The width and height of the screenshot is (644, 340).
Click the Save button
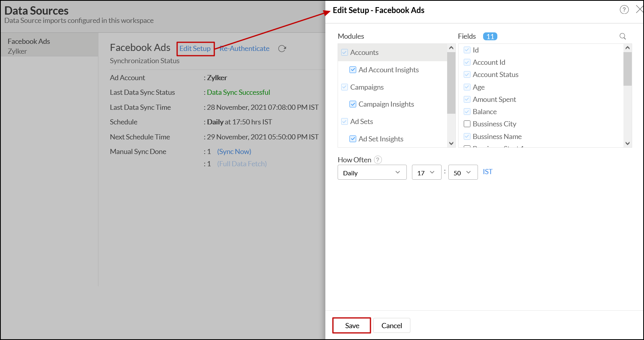[x=352, y=325]
